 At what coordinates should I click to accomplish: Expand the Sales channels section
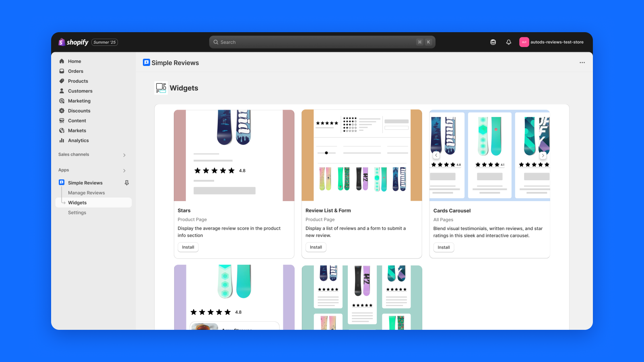[x=124, y=155]
